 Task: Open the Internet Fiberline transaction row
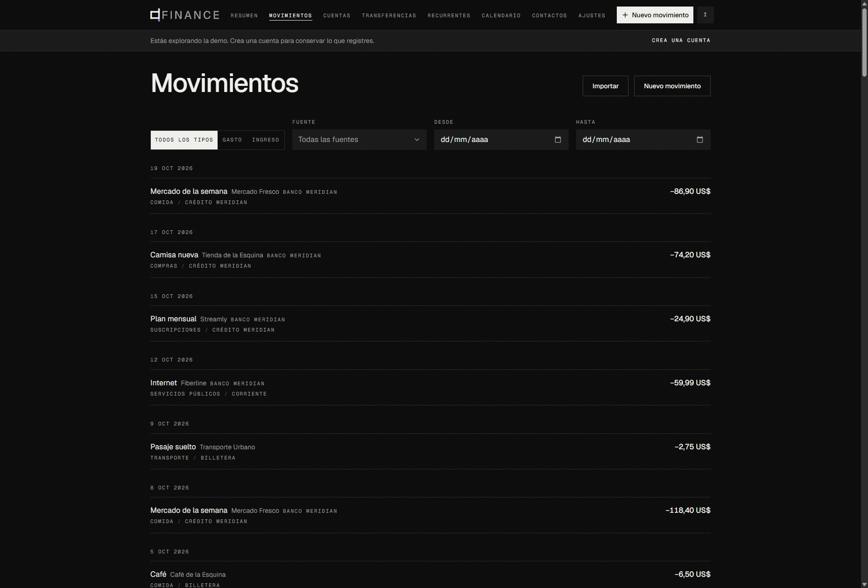click(x=430, y=388)
